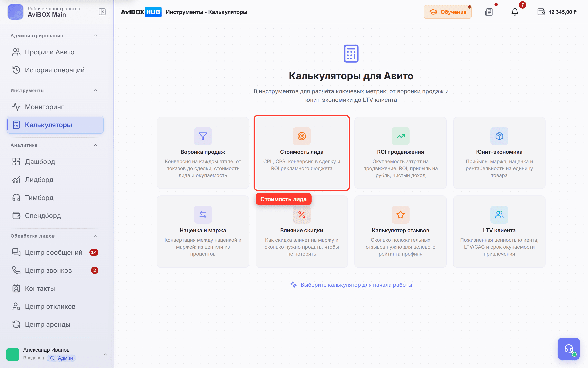Collapse the Администрирование section
588x368 pixels.
(96, 36)
